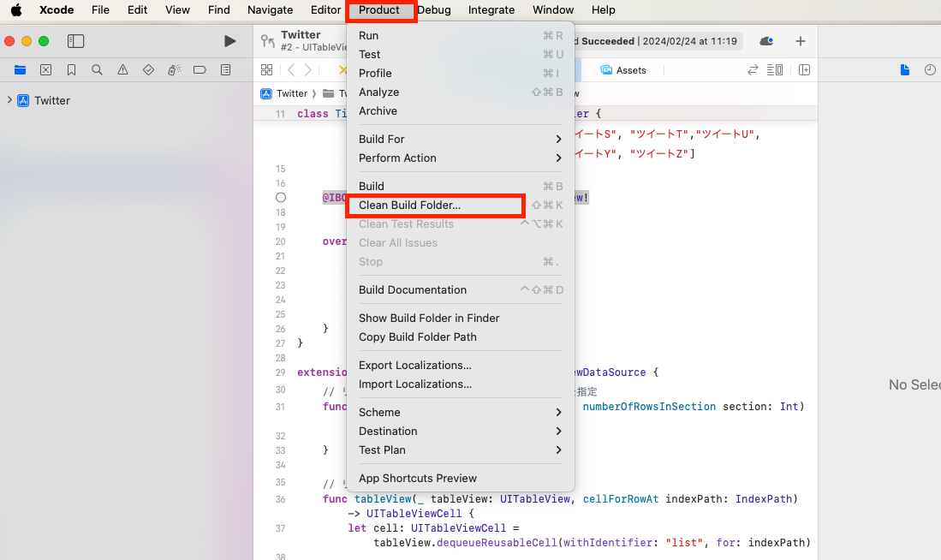Image resolution: width=941 pixels, height=560 pixels.
Task: Expand the Perform Action submenu
Action: [x=461, y=158]
